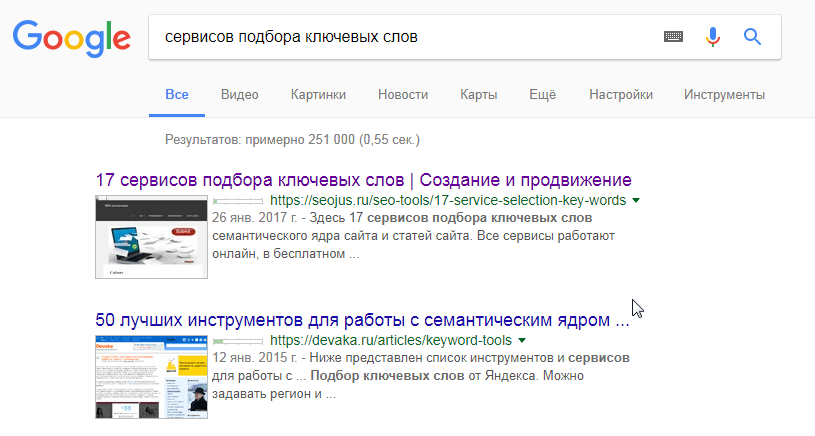Switch to the Картинки tab
The width and height of the screenshot is (815, 436).
coord(318,95)
